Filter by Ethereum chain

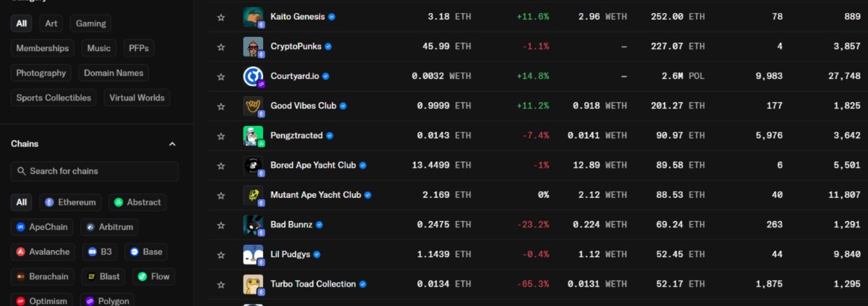[71, 202]
